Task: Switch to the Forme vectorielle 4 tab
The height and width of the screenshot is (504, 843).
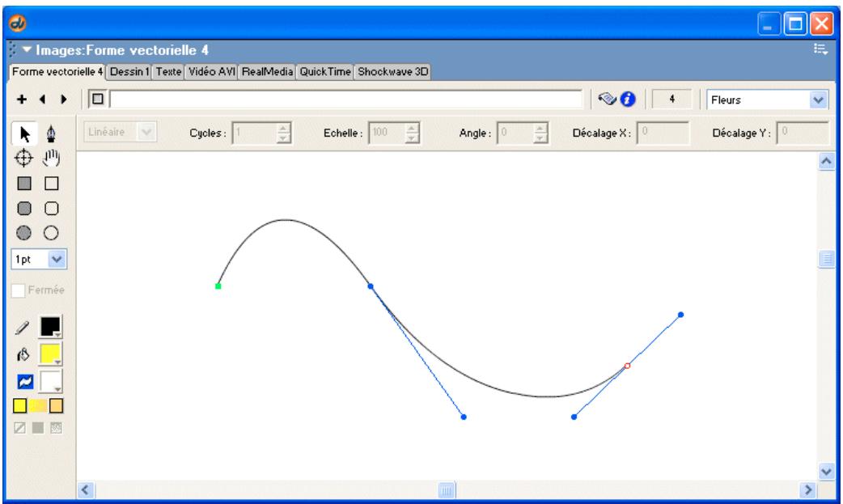Action: click(57, 71)
